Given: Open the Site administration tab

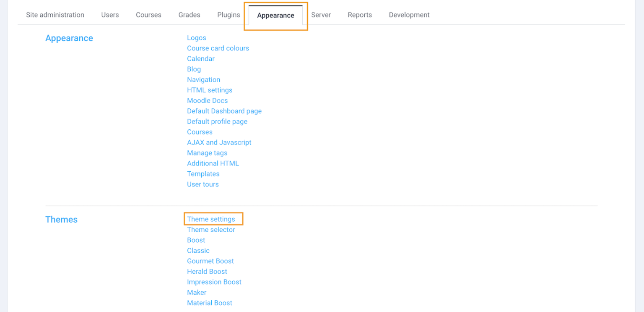Looking at the screenshot, I should pos(55,15).
